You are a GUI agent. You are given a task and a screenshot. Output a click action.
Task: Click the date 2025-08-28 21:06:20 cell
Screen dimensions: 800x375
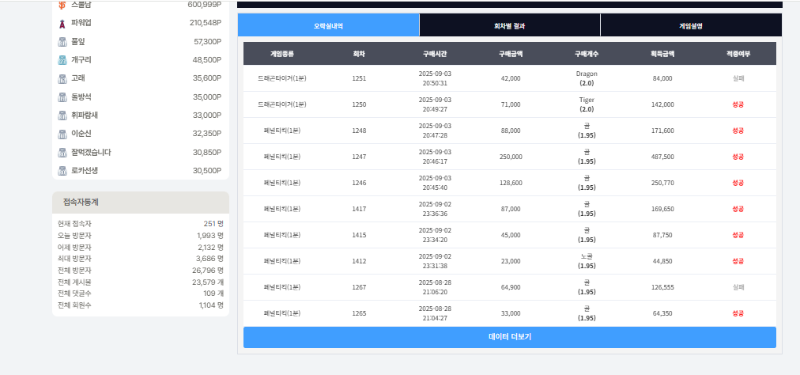(435, 287)
